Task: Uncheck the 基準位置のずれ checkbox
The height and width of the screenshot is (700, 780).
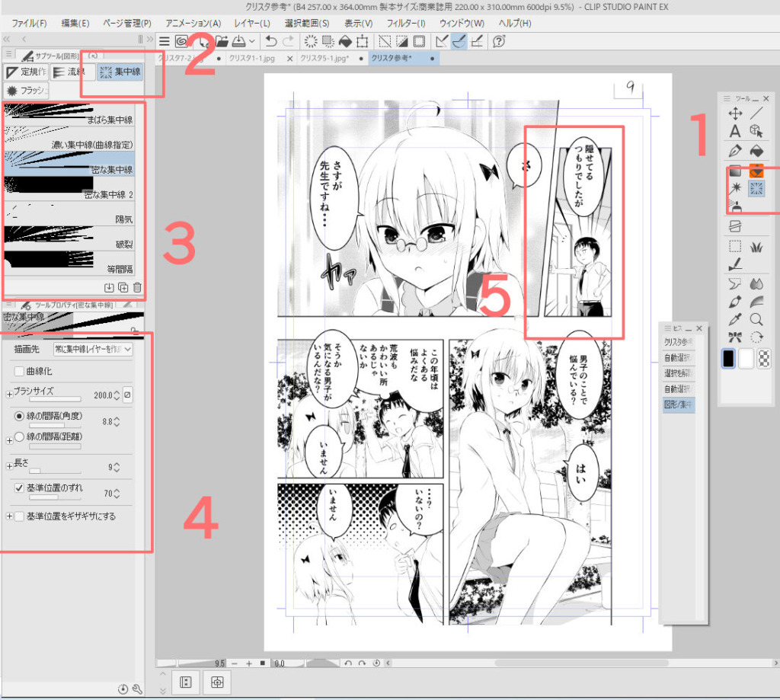Action: point(19,488)
